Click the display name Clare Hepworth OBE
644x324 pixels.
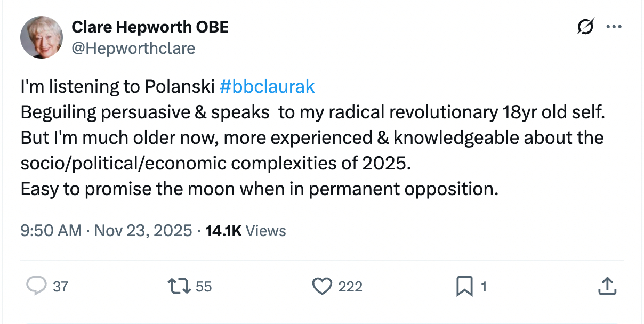click(150, 27)
